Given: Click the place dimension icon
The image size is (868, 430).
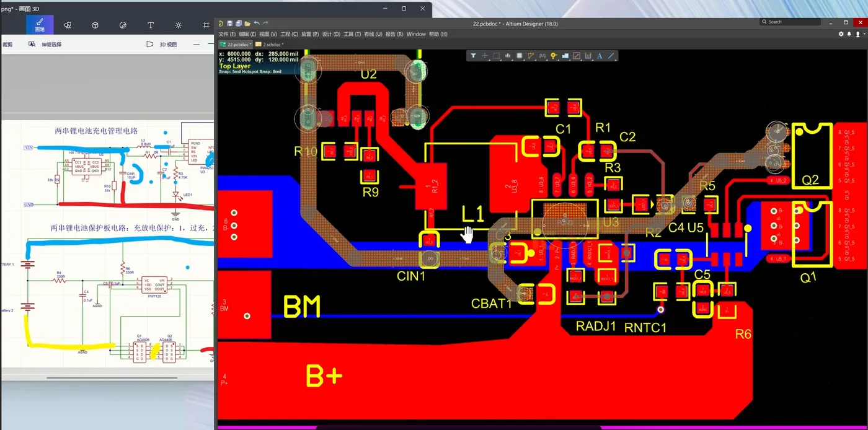Looking at the screenshot, I should coord(588,56).
